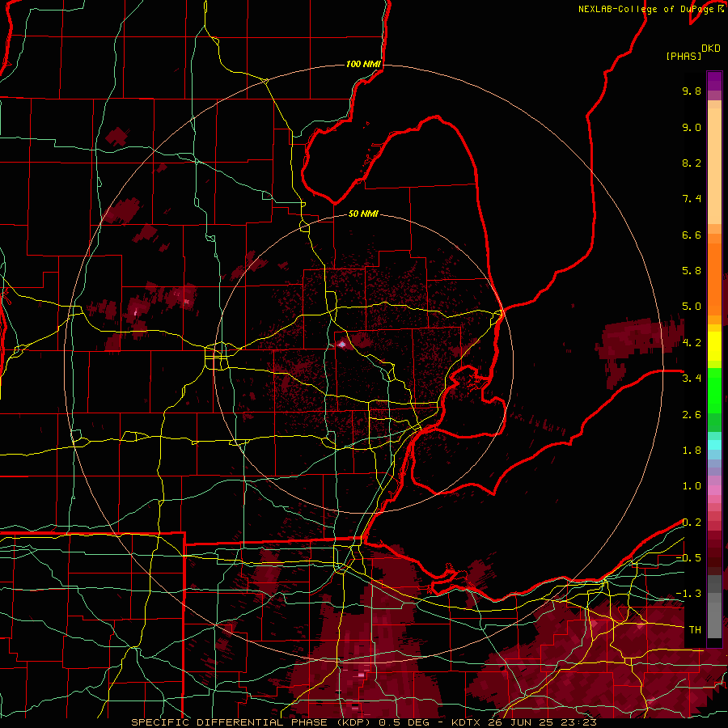Pick the yellow band of the color bar
This screenshot has width=728, height=728.
714,346
